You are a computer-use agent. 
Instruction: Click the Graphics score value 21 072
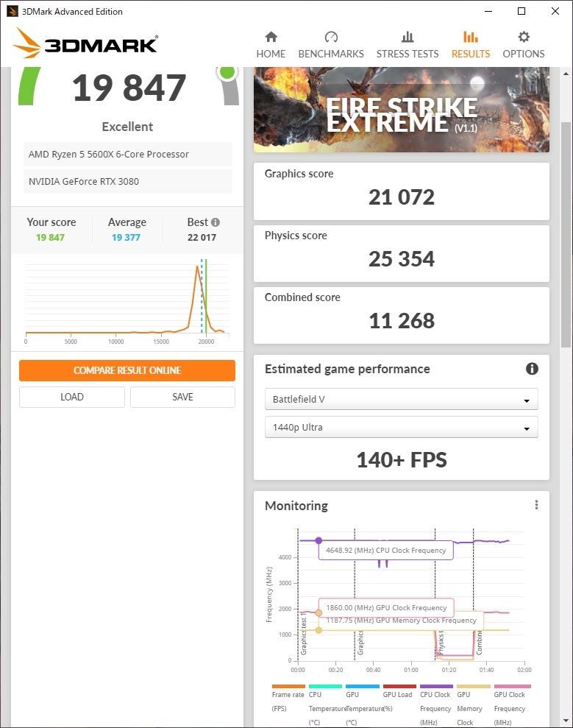click(x=402, y=197)
